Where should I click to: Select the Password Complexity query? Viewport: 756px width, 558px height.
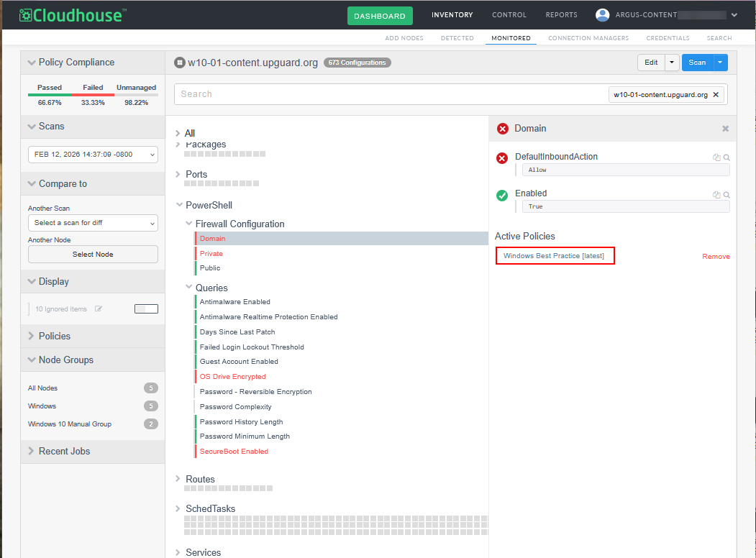click(x=235, y=407)
